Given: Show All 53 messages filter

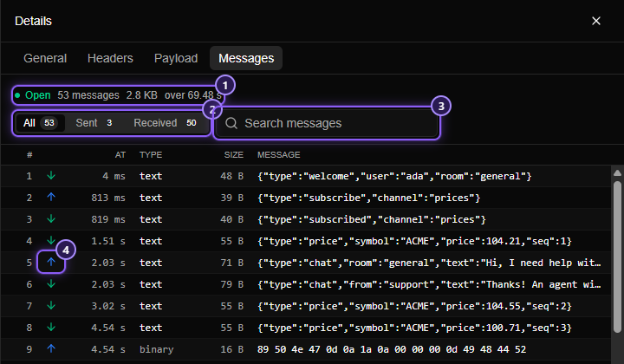Looking at the screenshot, I should [40, 123].
